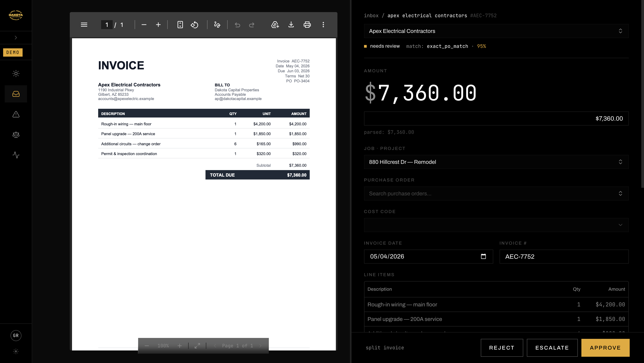Screen dimensions: 644x363
Task: Click the Panel upgrade line item row
Action: (496, 319)
